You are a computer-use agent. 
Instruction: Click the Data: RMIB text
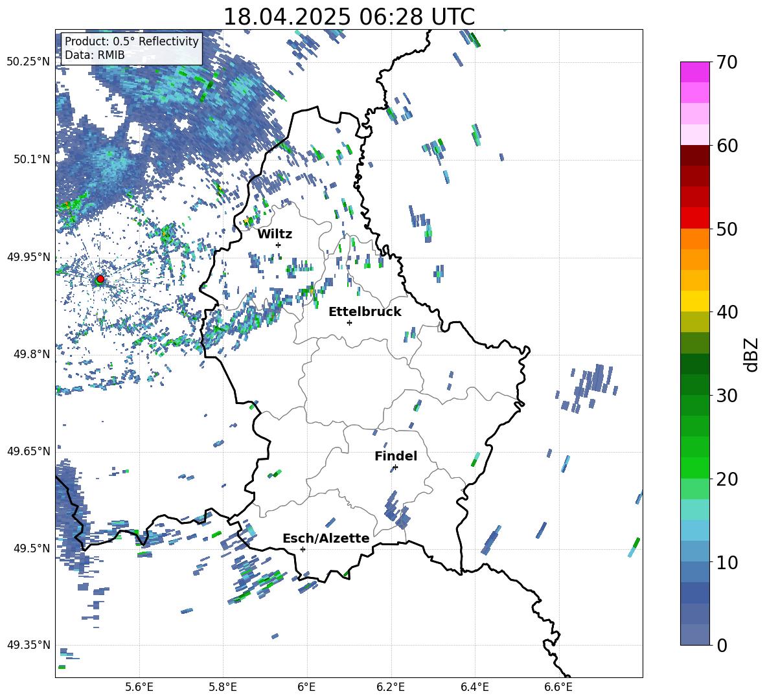tap(95, 55)
